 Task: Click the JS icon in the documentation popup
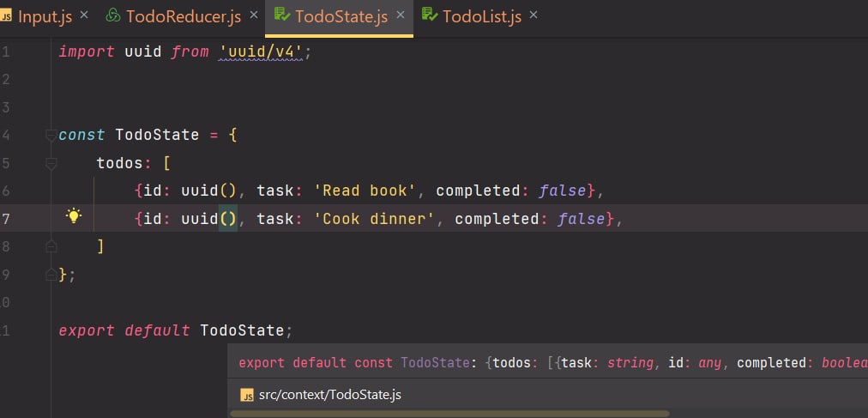pos(246,395)
